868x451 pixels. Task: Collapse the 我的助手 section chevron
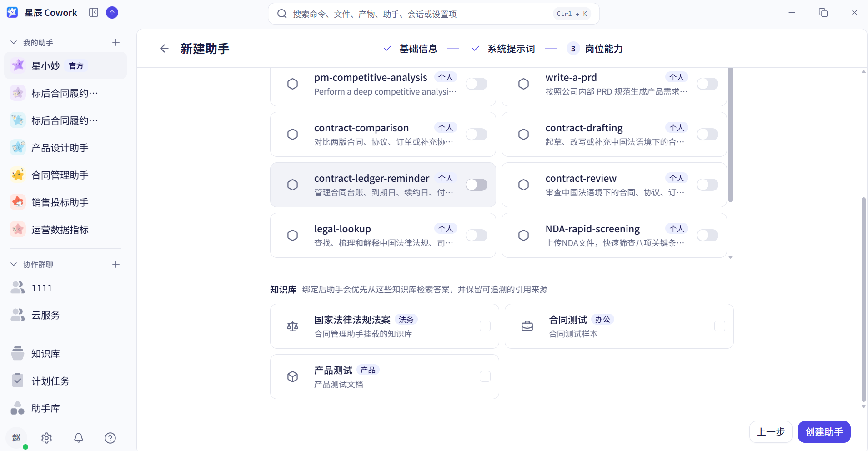click(14, 42)
